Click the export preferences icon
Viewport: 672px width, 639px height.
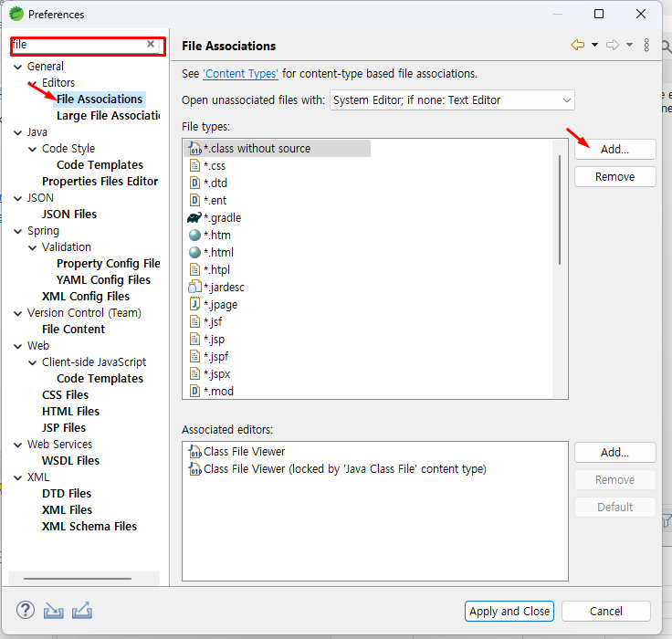82,611
